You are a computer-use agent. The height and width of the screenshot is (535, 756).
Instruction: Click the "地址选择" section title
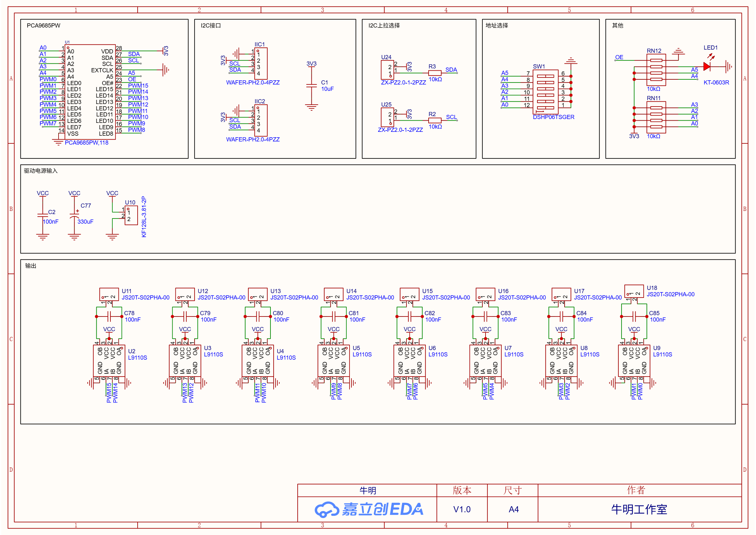click(497, 25)
